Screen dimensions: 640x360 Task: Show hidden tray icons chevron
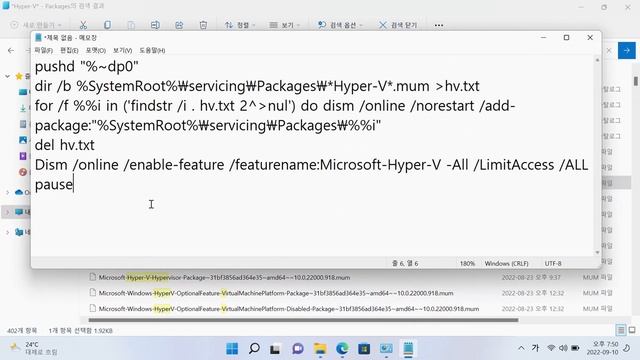coord(521,348)
